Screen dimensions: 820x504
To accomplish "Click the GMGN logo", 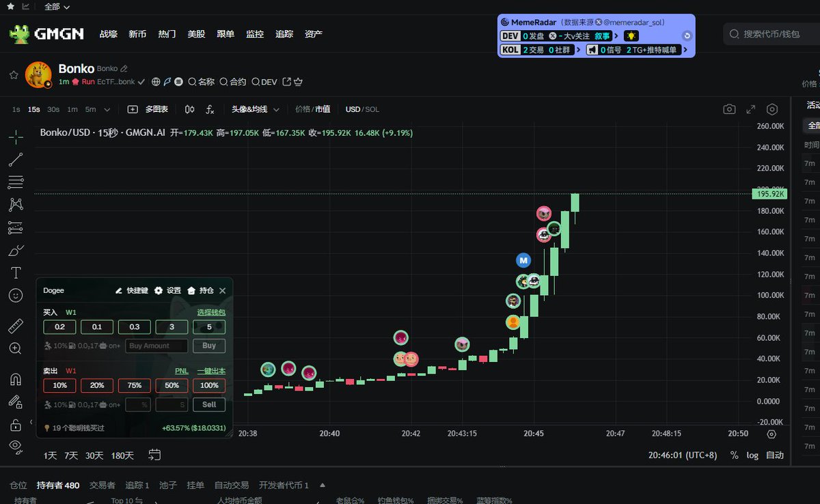I will click(x=46, y=33).
